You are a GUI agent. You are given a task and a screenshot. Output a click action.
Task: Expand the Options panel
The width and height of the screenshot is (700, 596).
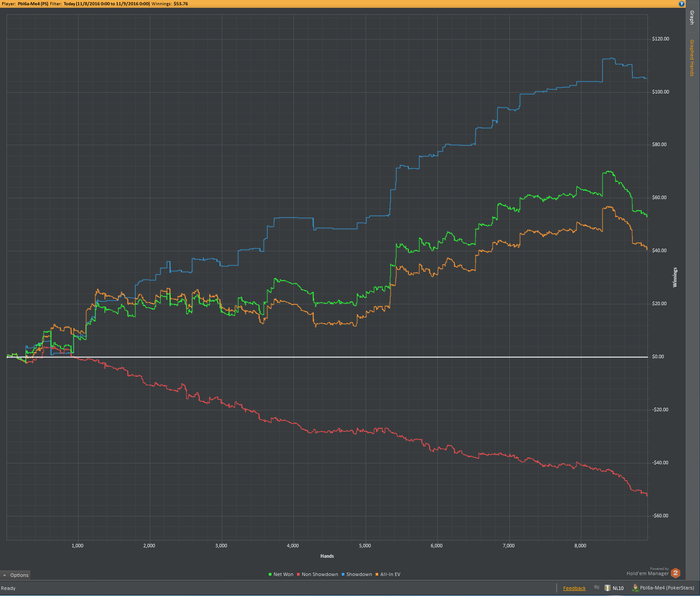click(x=16, y=575)
